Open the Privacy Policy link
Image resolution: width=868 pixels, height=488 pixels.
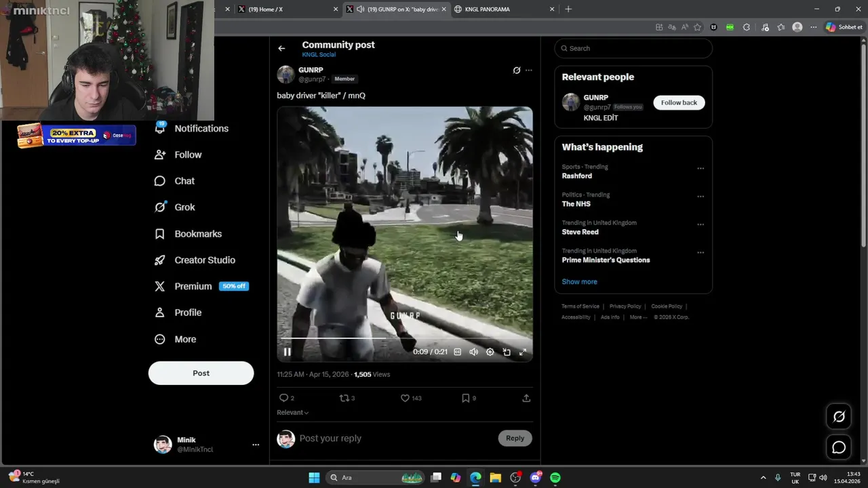pyautogui.click(x=625, y=306)
